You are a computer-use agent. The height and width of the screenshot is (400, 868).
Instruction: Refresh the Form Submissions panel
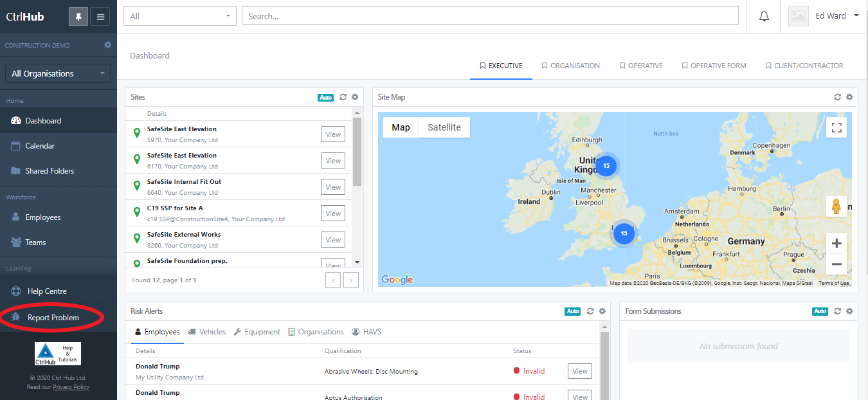[838, 311]
